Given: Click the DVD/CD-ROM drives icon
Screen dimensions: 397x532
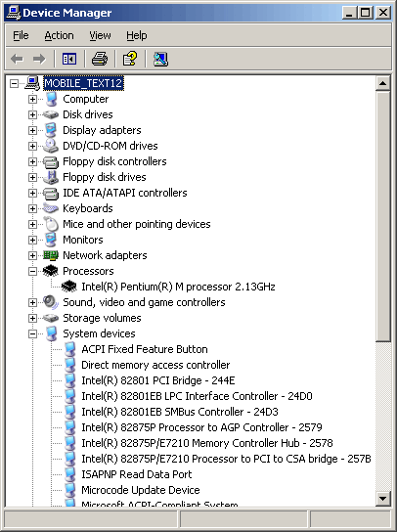Looking at the screenshot, I should point(51,146).
